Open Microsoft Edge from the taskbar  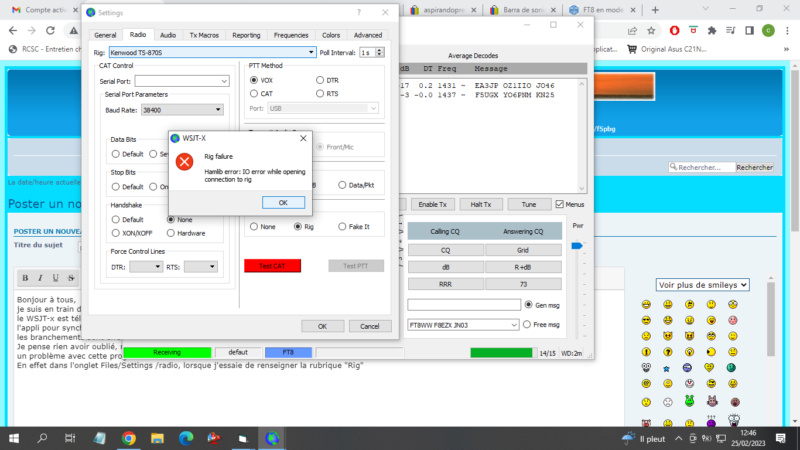click(x=186, y=438)
